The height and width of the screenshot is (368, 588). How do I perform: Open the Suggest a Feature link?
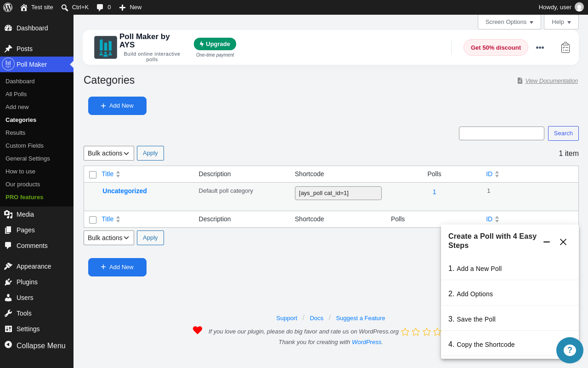(x=361, y=318)
